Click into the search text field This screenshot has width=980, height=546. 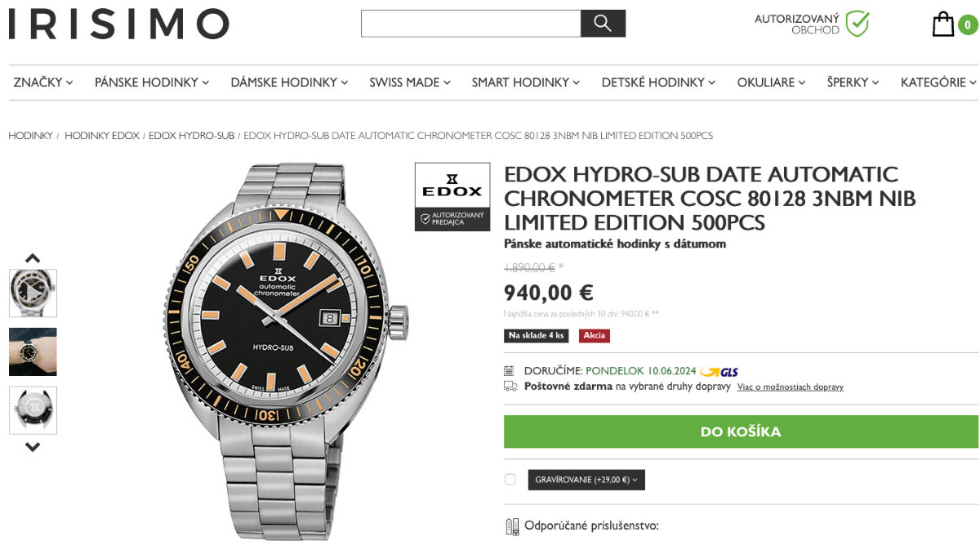click(x=470, y=24)
